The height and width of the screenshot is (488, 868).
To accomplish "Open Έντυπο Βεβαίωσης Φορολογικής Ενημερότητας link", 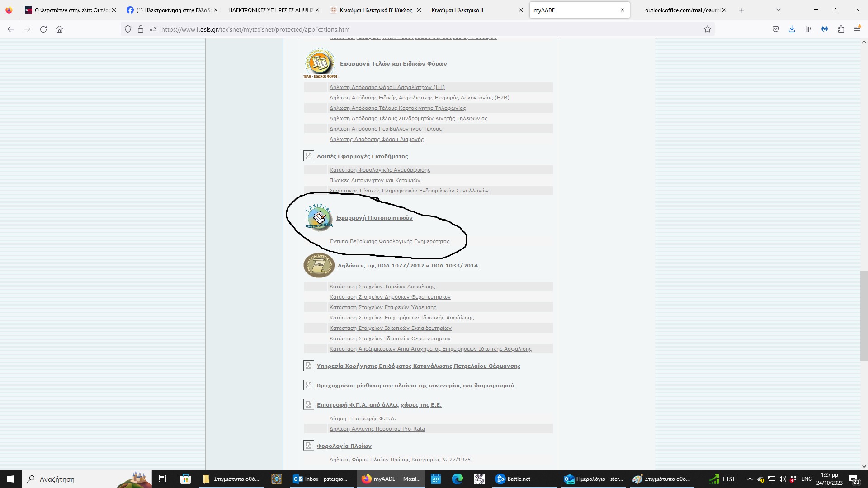I will point(389,241).
